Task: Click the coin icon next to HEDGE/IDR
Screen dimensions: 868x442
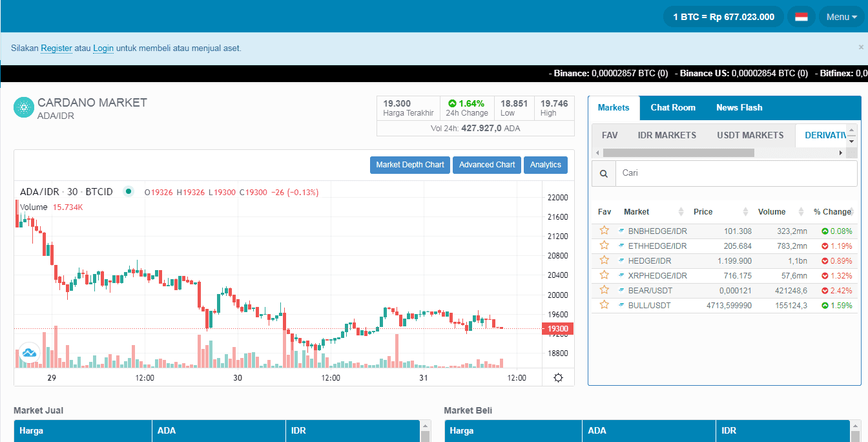Action: pyautogui.click(x=621, y=260)
